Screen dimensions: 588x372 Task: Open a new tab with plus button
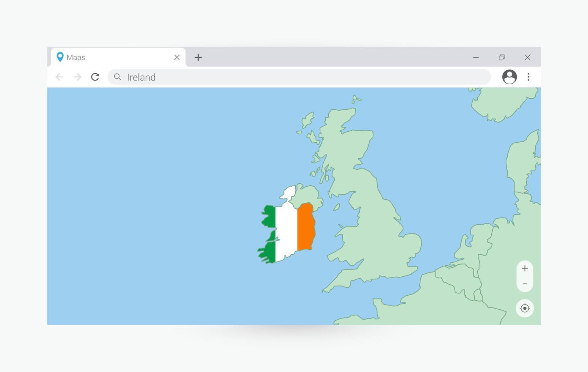pyautogui.click(x=198, y=57)
